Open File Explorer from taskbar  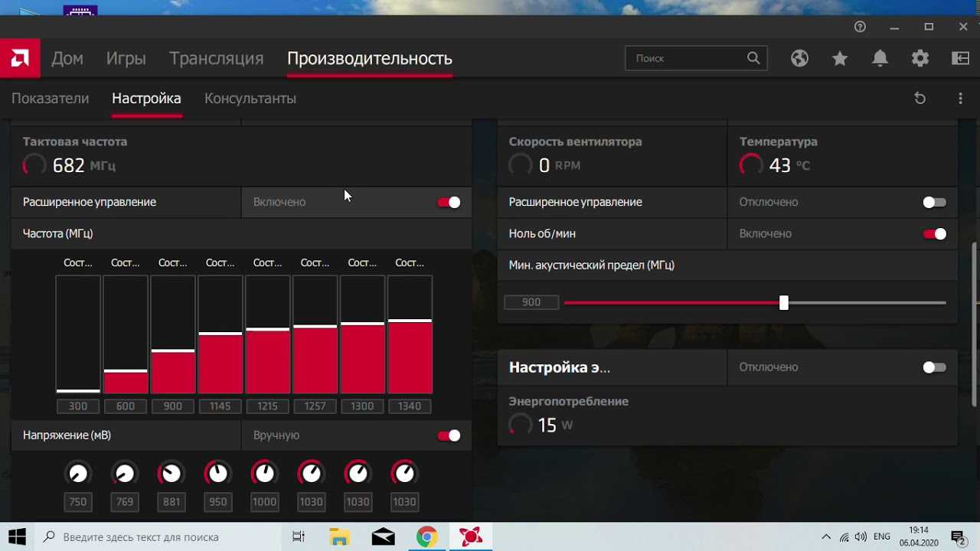339,536
